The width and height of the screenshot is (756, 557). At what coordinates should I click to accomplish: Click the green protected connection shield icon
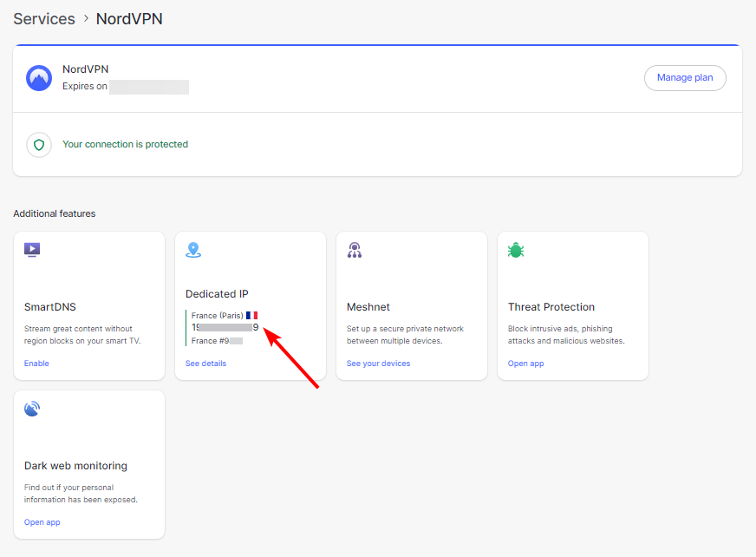point(39,145)
